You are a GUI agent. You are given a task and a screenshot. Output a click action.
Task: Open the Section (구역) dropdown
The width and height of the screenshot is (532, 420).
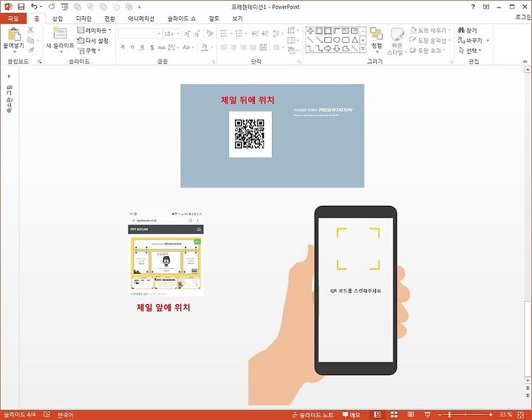click(x=89, y=50)
